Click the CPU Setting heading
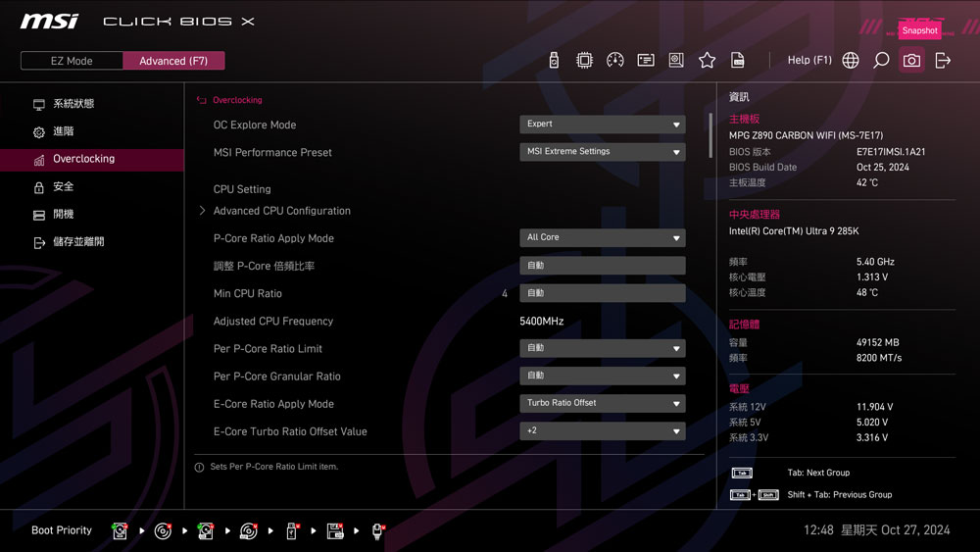Viewport: 980px width, 552px height. coord(242,189)
